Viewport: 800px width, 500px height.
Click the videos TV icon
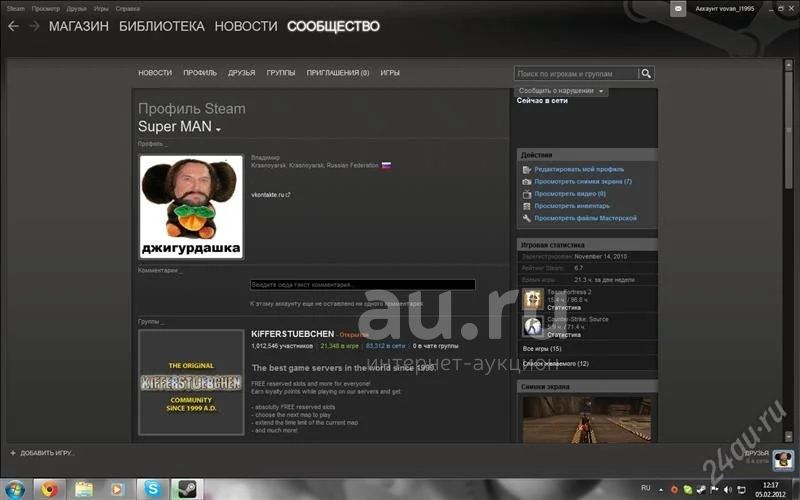(x=527, y=194)
